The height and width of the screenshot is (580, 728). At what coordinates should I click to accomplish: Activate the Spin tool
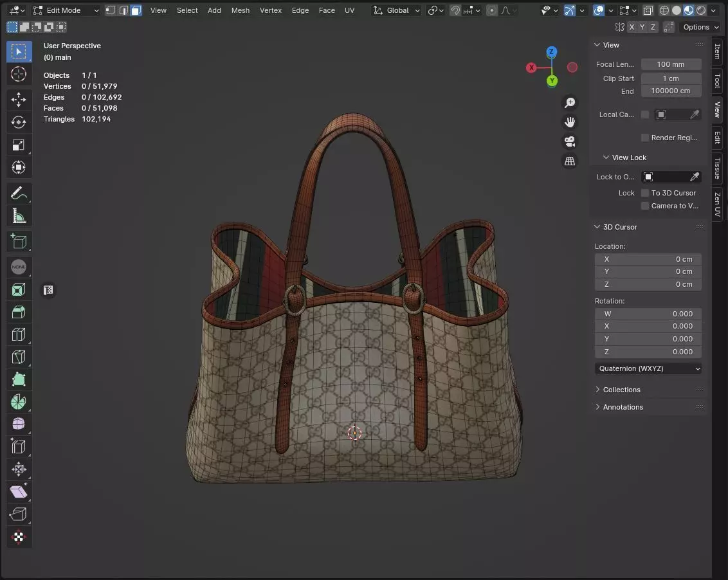pyautogui.click(x=19, y=402)
